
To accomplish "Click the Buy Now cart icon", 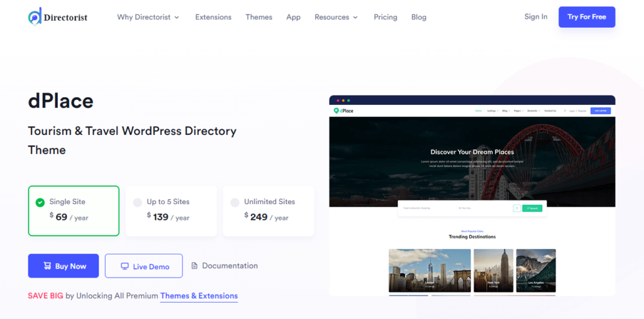I will [47, 266].
